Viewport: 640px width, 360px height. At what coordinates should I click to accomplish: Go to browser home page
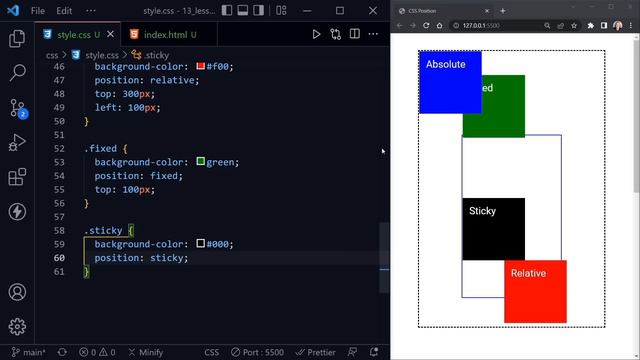[x=439, y=25]
